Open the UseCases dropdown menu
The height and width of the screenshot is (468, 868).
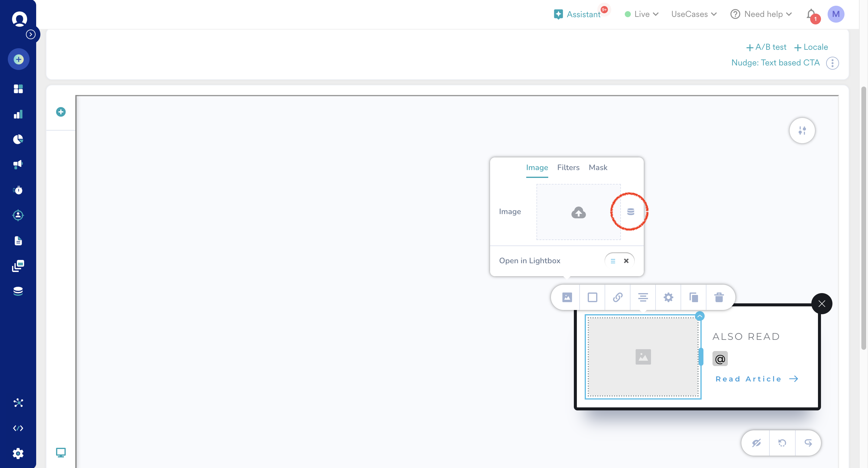click(693, 14)
